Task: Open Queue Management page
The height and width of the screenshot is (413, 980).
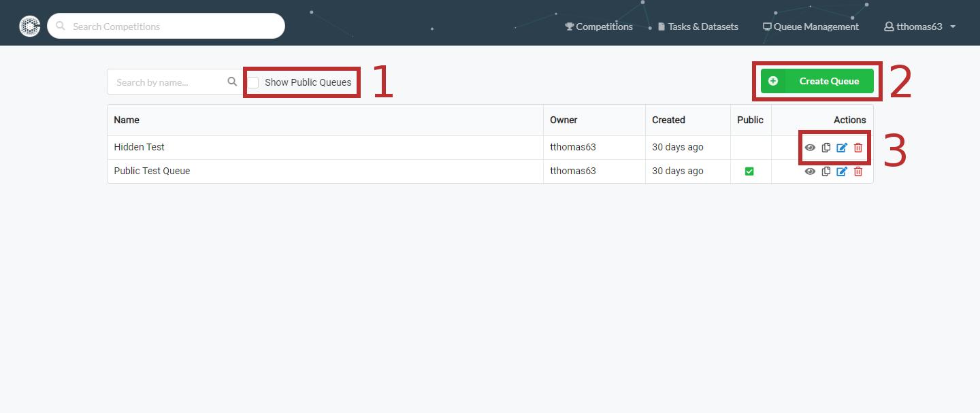Action: (x=811, y=27)
